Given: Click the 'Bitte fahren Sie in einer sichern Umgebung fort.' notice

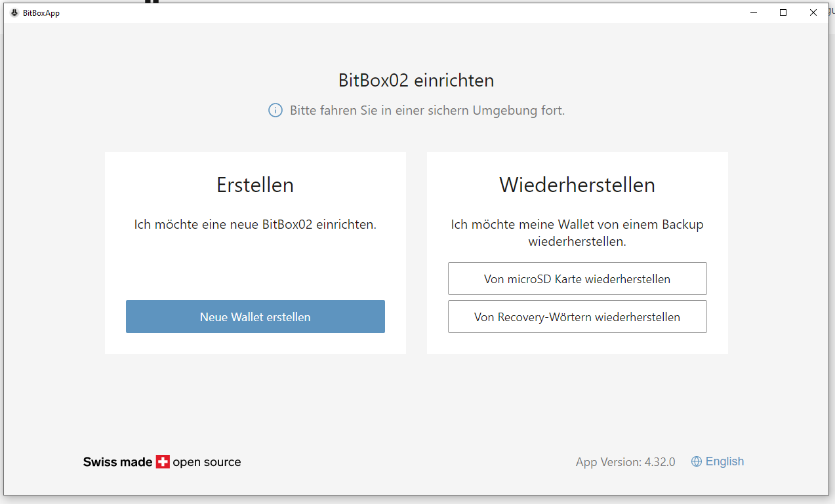Looking at the screenshot, I should coord(427,110).
